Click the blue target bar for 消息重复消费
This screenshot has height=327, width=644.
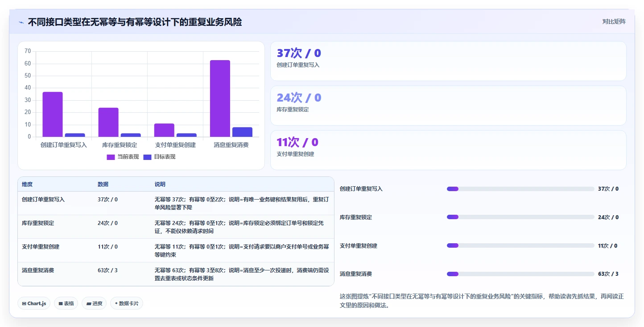(x=242, y=132)
